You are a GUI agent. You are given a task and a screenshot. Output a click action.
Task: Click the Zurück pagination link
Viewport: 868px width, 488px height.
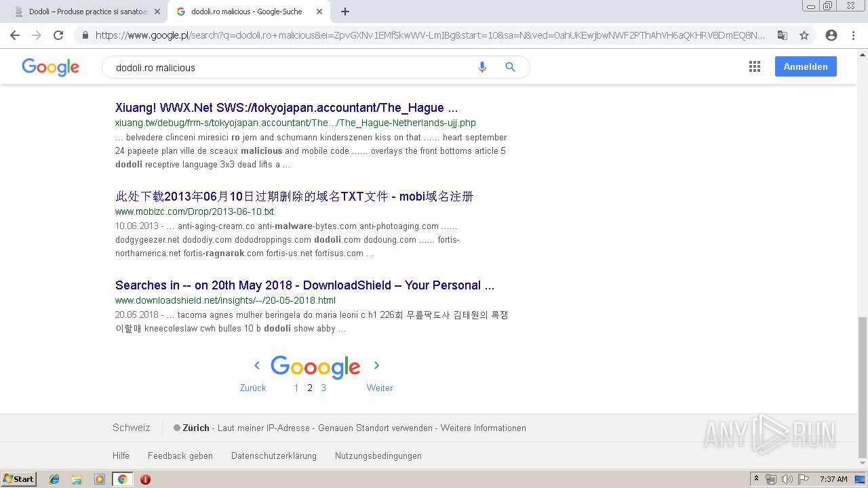point(253,388)
